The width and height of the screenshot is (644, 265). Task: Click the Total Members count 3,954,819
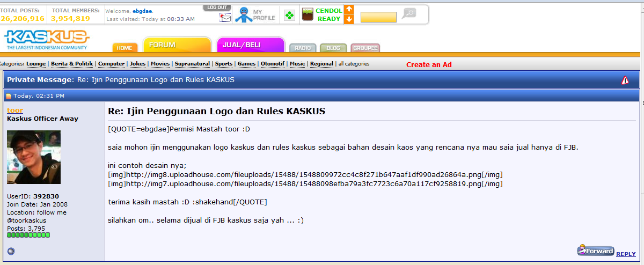click(70, 18)
